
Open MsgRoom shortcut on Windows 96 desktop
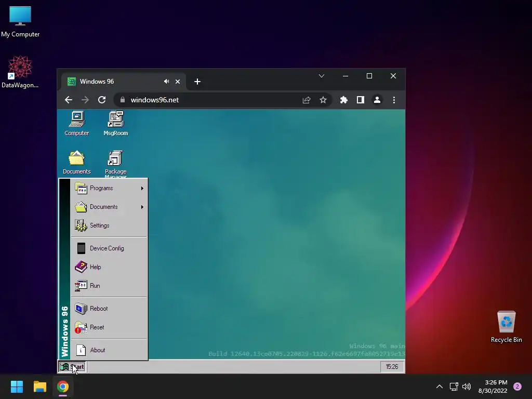pyautogui.click(x=116, y=124)
